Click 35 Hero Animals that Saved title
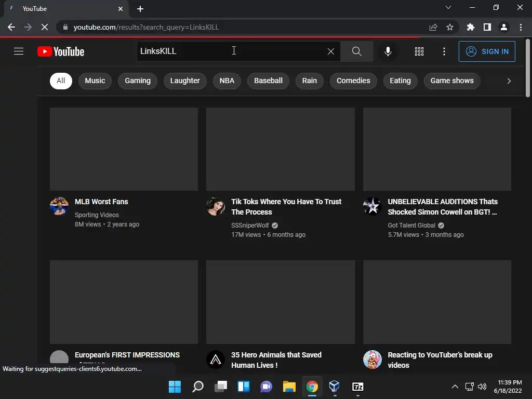 (276, 360)
